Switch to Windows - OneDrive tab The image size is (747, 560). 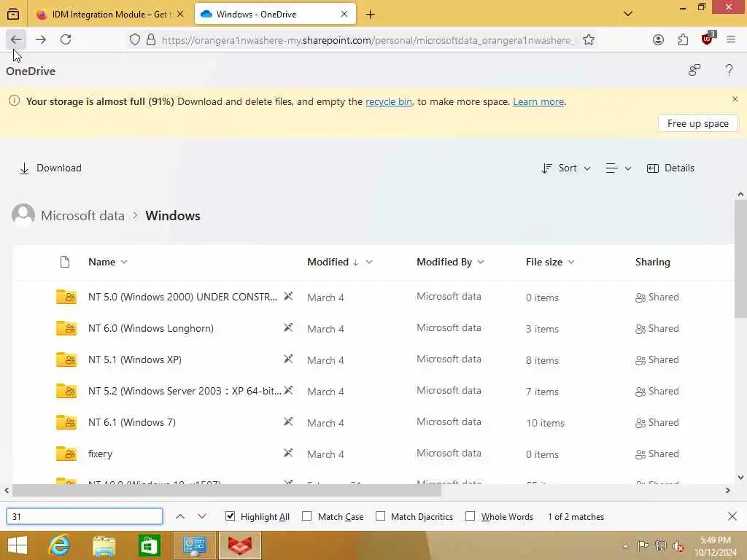click(x=275, y=15)
